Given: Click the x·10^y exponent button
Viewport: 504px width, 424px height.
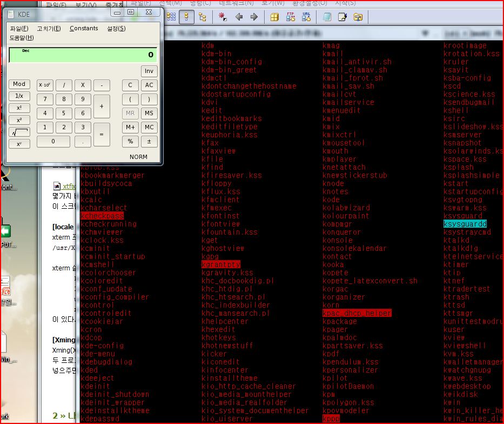Looking at the screenshot, I should coord(45,85).
